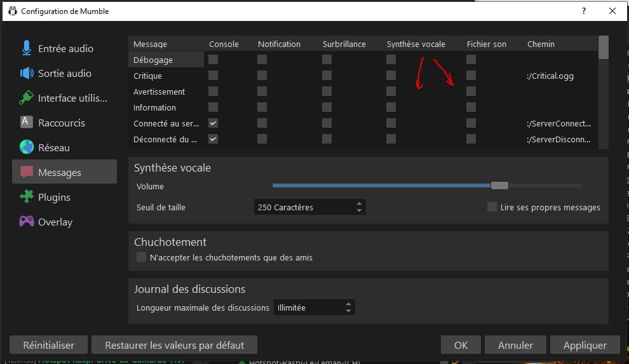Enable Notification for Critique messages
Image resolution: width=629 pixels, height=364 pixels.
tap(262, 76)
